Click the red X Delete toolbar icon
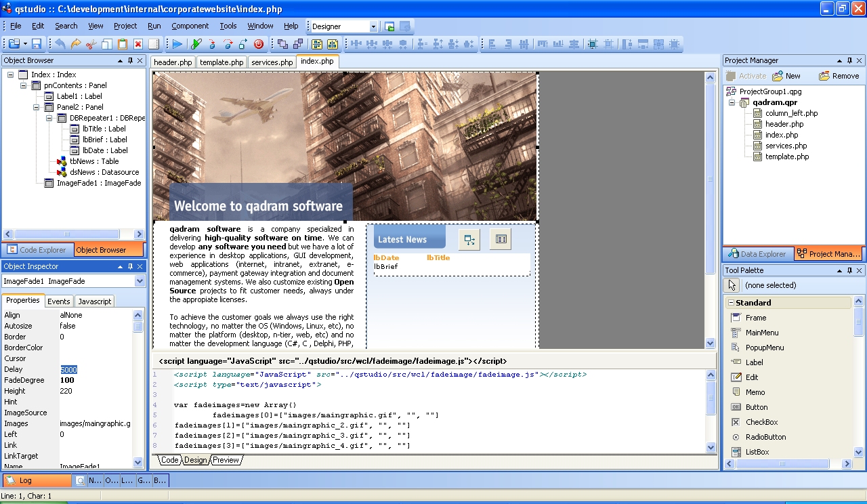 tap(138, 44)
